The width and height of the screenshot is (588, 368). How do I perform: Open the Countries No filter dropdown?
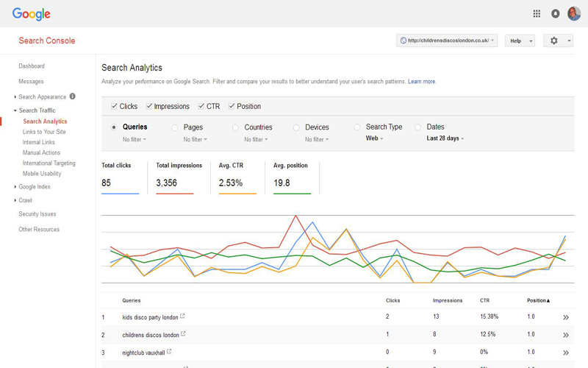(x=256, y=139)
